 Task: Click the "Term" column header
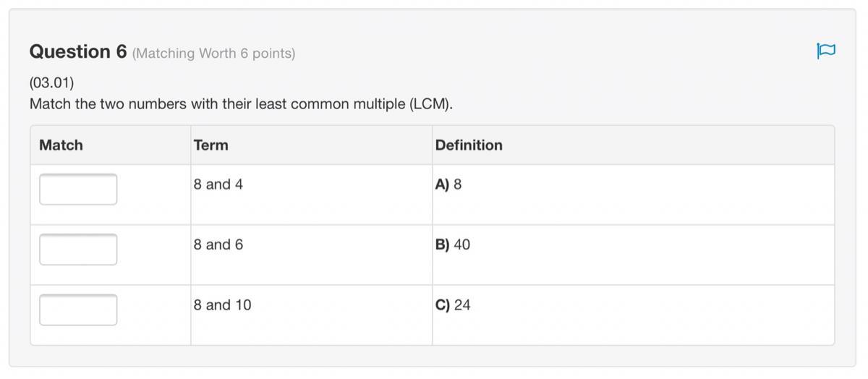pos(210,145)
